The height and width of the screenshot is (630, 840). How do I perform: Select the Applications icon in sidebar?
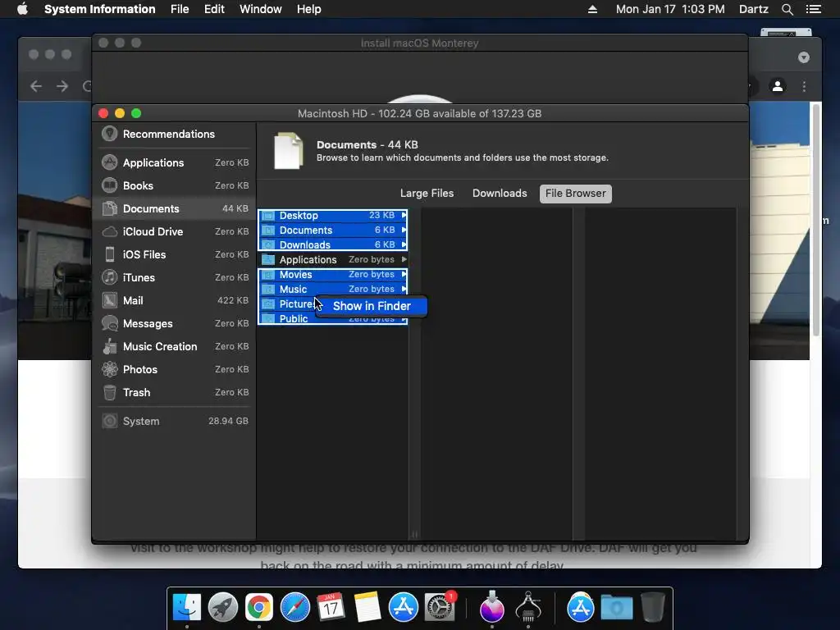[109, 162]
